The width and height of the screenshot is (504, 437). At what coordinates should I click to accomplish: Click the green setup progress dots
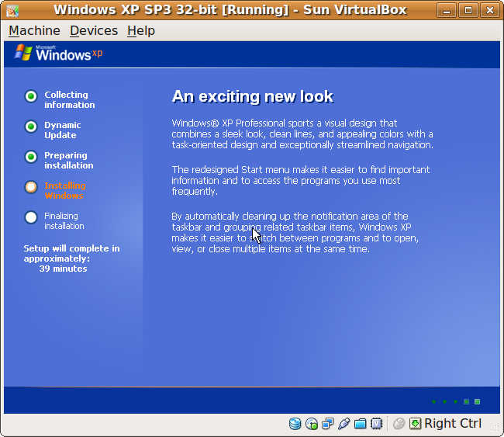point(456,401)
